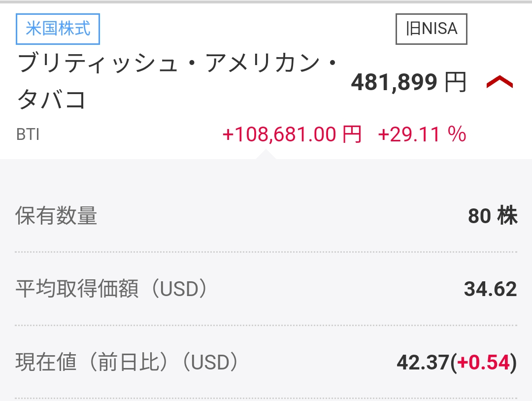Select the 平均取得価額（USD） label
Image resolution: width=532 pixels, height=401 pixels.
coord(111,289)
